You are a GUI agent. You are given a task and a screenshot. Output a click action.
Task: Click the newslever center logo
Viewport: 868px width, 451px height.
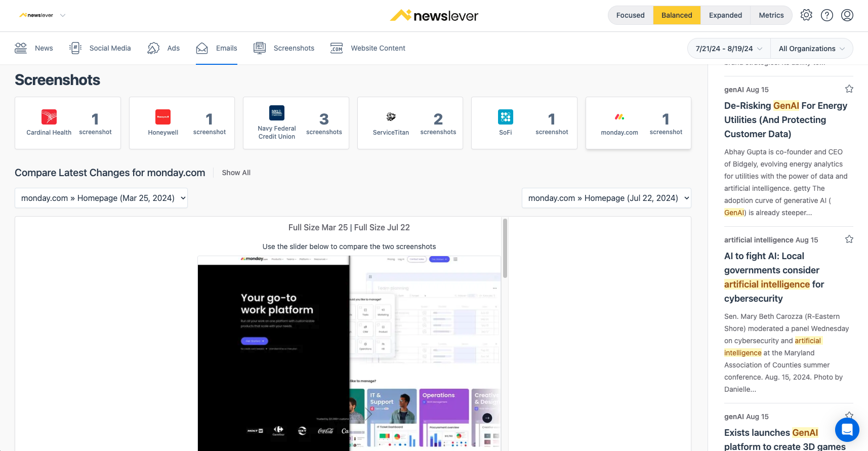click(434, 16)
